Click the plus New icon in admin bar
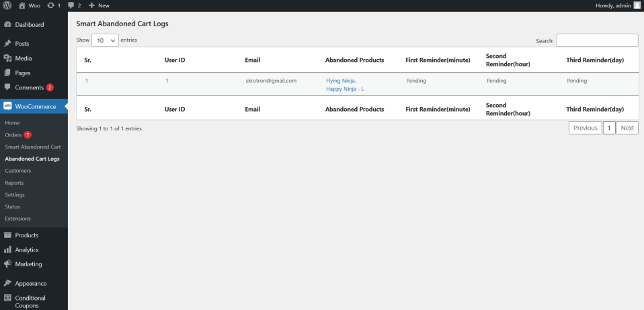Viewport: 644px width, 310px height. coord(91,5)
